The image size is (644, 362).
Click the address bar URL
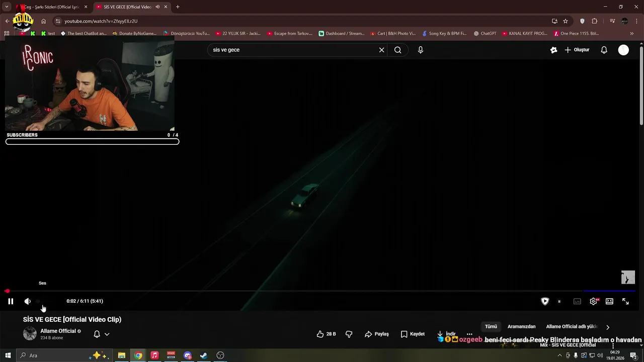click(101, 21)
